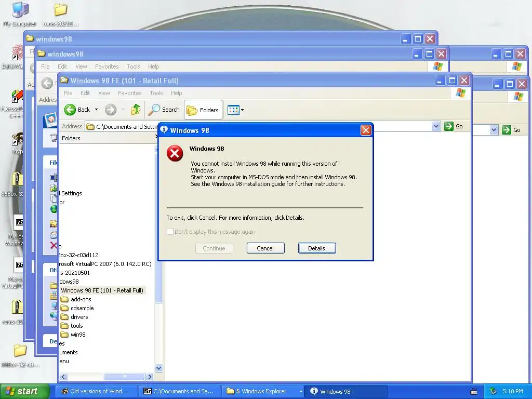Click the Go button of the rightmost background window
532x399 pixels.
(512, 130)
